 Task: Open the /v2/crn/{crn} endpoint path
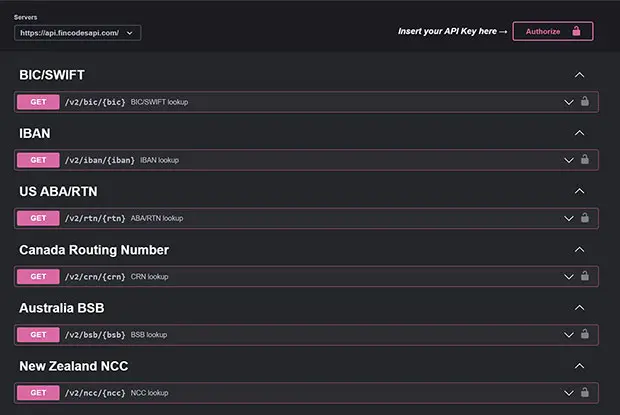[94, 276]
